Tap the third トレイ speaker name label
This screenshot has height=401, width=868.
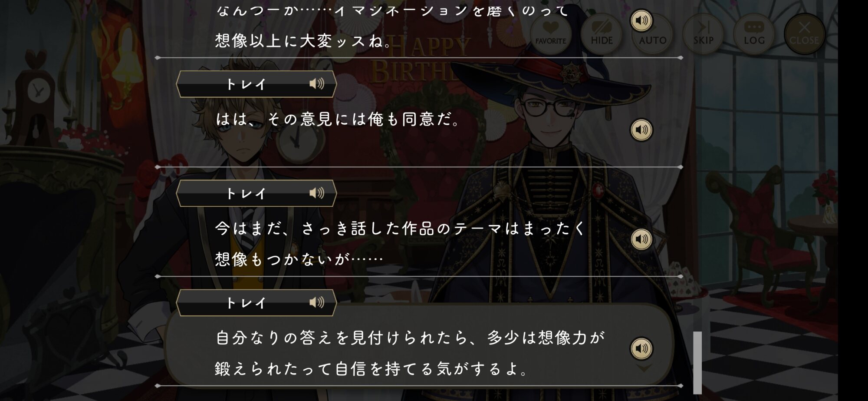coord(246,302)
